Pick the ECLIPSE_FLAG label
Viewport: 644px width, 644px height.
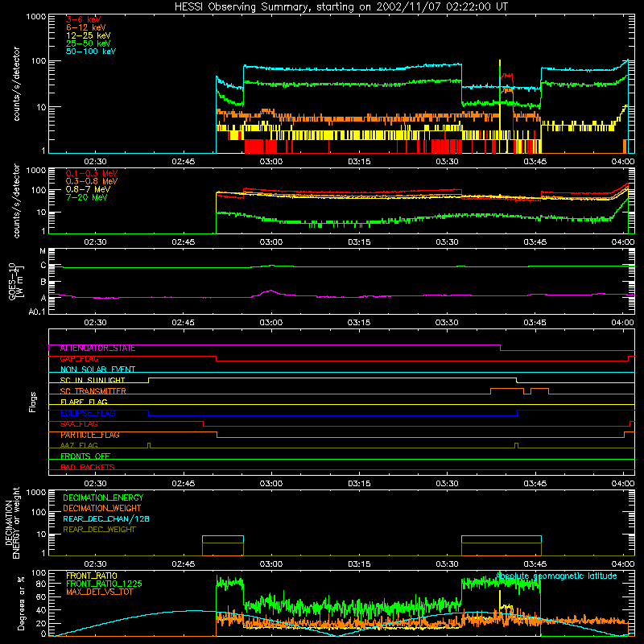pos(88,413)
